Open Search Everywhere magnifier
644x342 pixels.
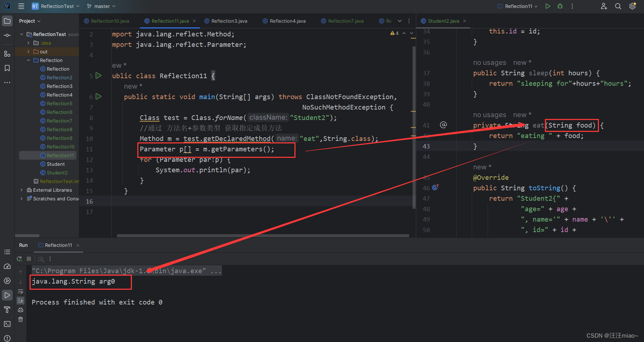618,6
